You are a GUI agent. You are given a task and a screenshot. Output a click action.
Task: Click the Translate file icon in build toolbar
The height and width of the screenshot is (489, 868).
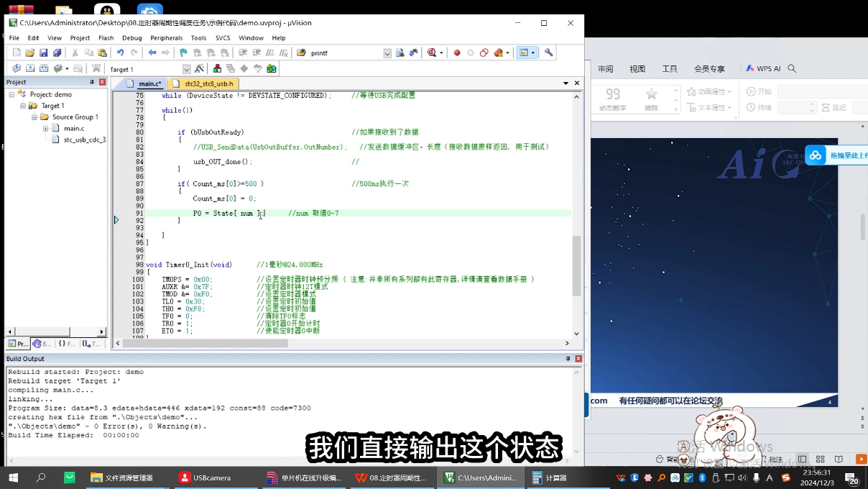tap(17, 68)
